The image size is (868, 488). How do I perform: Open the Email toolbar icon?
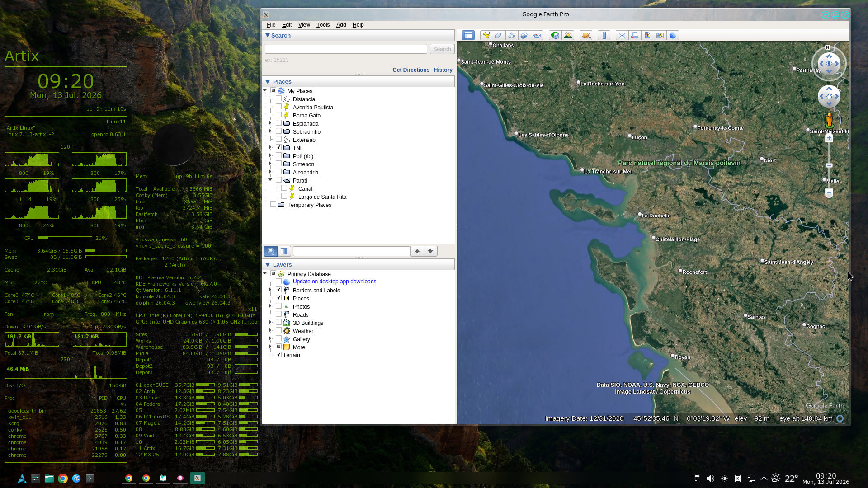tap(622, 35)
